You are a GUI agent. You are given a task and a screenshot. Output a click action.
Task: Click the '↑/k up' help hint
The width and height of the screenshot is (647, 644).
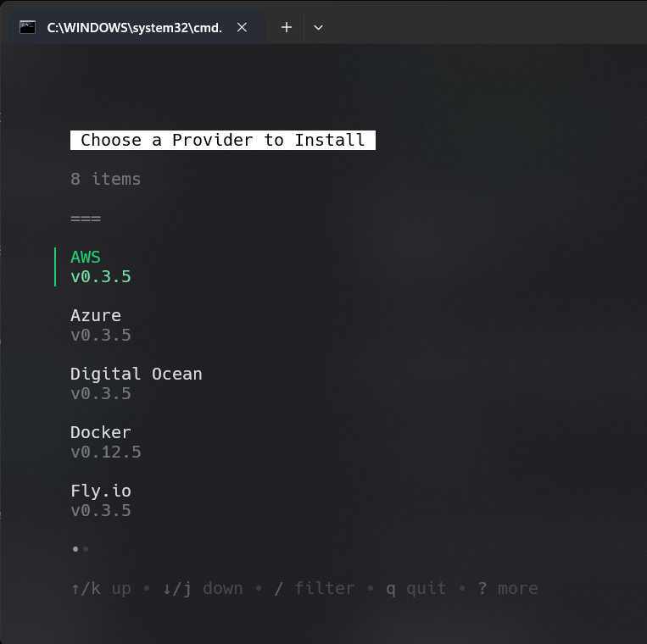(x=101, y=588)
